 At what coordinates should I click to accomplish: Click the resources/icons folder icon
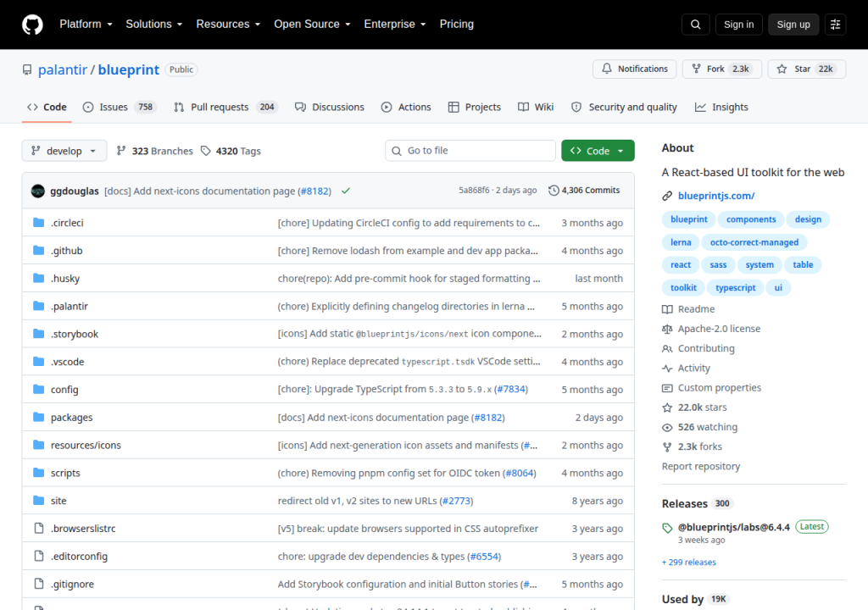(x=38, y=445)
